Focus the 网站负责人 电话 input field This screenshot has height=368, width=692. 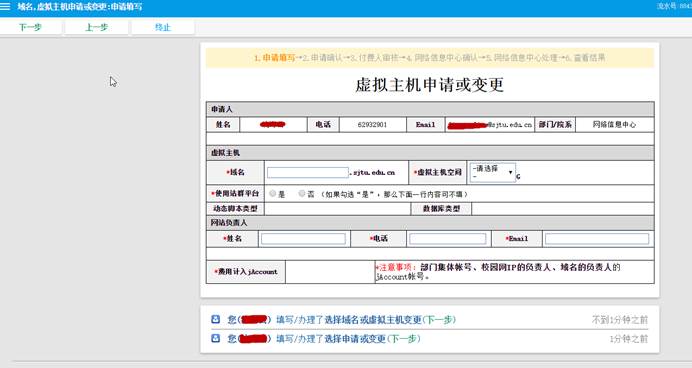(x=448, y=239)
